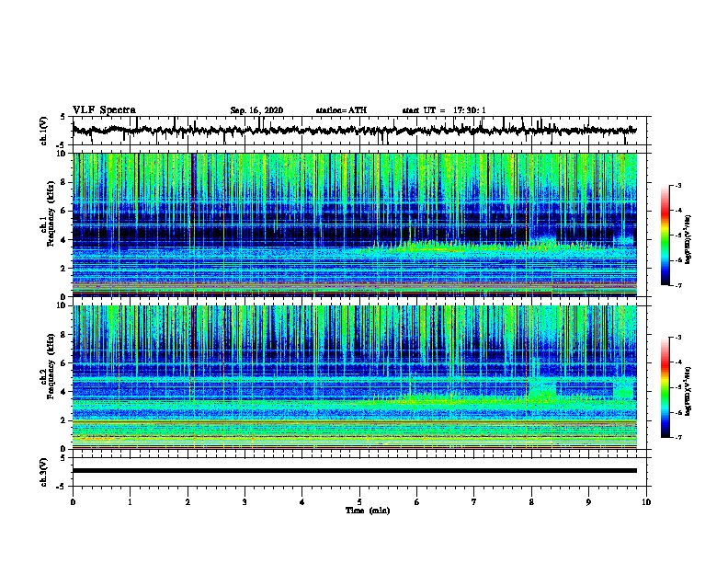The height and width of the screenshot is (563, 728).
Task: Click the ch.3 solid black voltage bar
Action: coord(355,471)
